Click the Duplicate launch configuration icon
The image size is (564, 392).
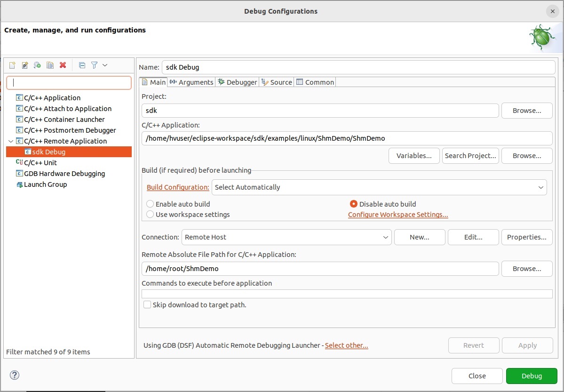(x=50, y=65)
